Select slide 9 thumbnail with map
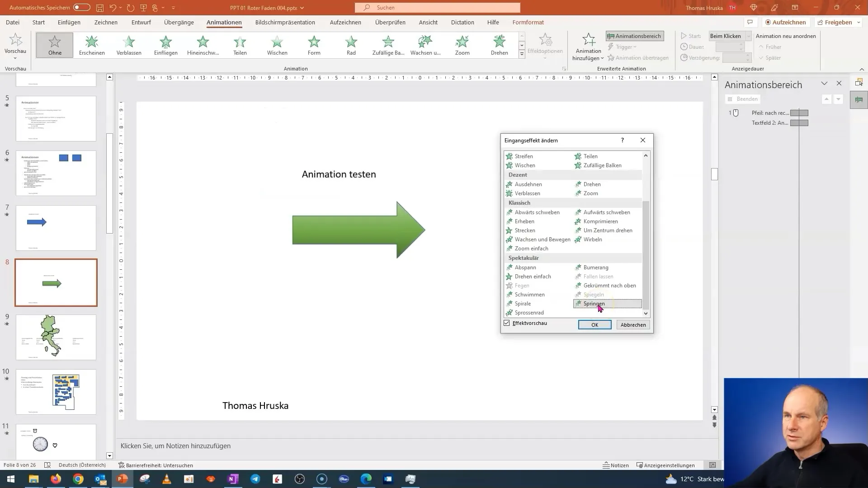 click(56, 337)
